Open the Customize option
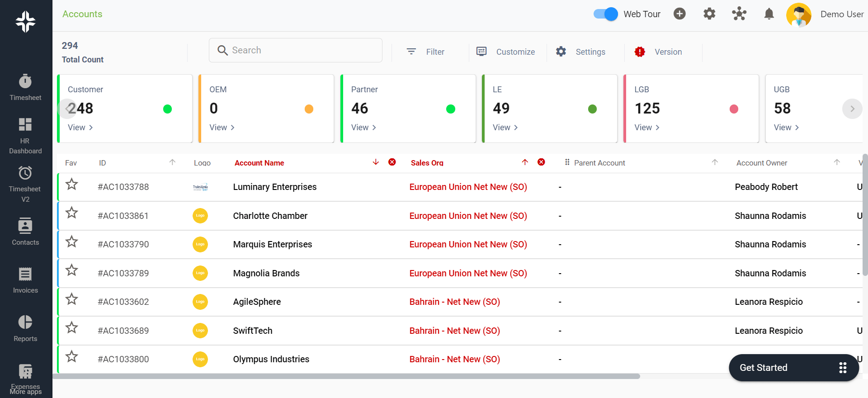Viewport: 868px width, 398px height. [x=506, y=52]
